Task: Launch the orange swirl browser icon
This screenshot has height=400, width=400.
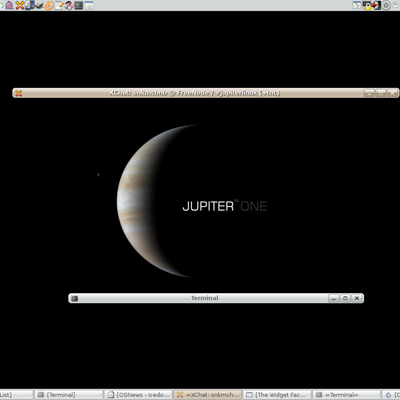Action: pos(49,5)
